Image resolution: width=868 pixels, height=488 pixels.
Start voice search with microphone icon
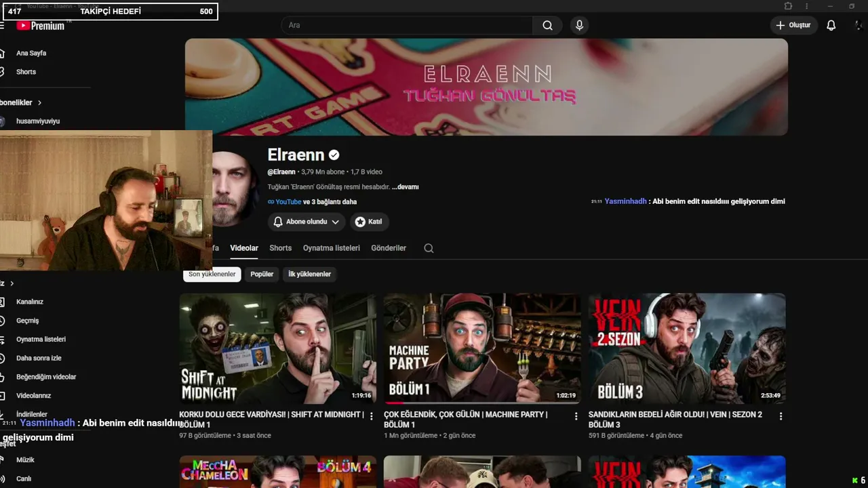(579, 25)
